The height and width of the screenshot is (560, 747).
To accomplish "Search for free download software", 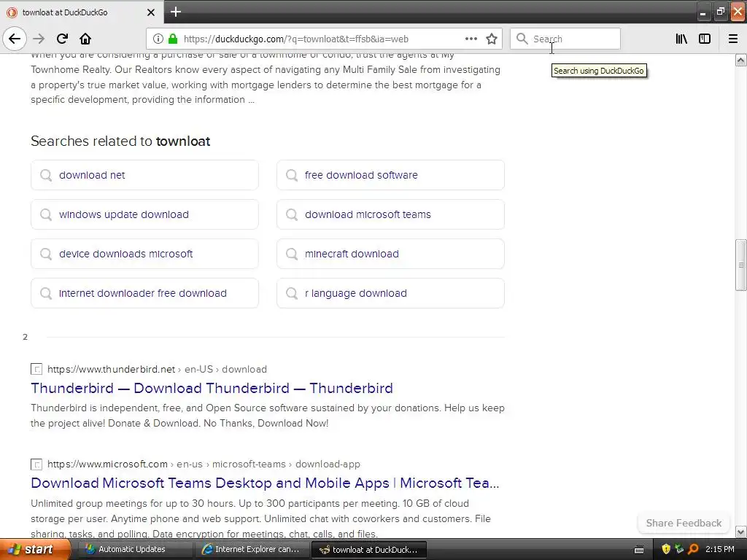I will coord(391,175).
